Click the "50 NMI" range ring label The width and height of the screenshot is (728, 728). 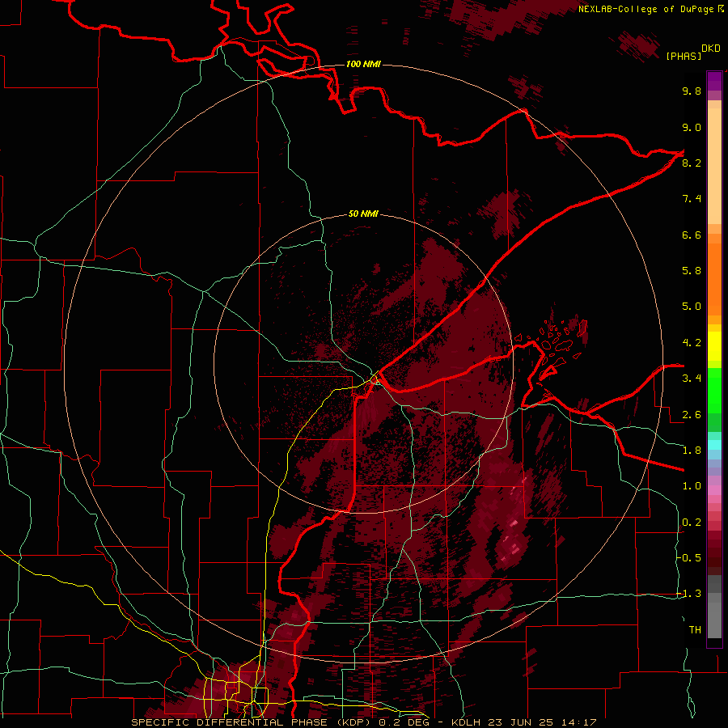(363, 214)
